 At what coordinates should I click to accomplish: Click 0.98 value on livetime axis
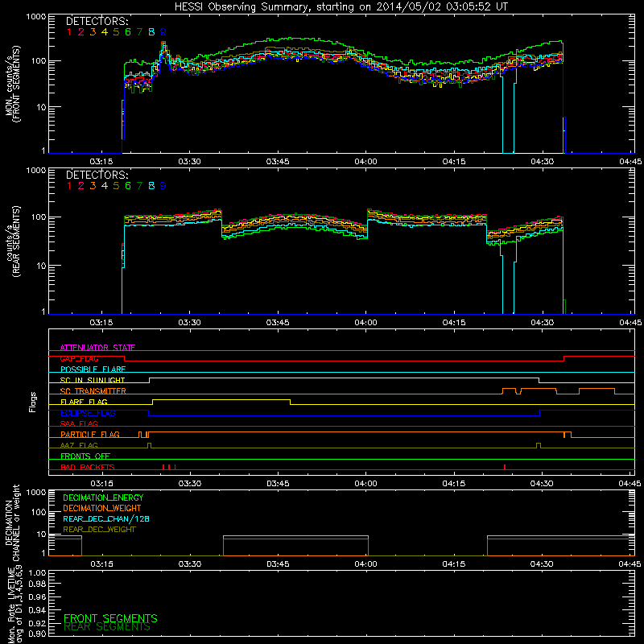pos(37,584)
